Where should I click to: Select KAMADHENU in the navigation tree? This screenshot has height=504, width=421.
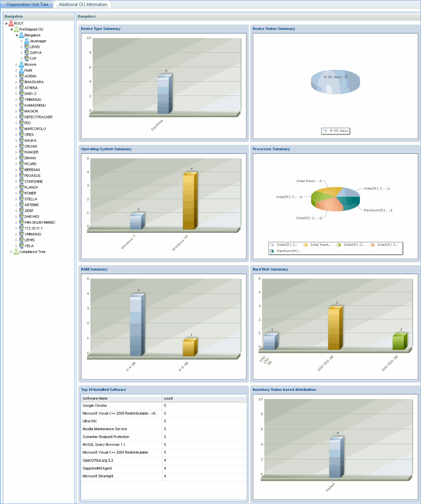35,105
